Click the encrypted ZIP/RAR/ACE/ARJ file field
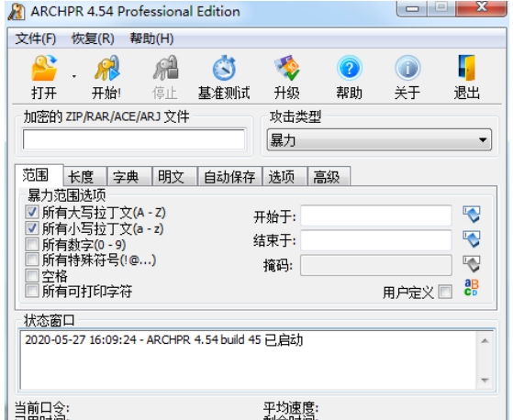The width and height of the screenshot is (513, 420). (x=134, y=139)
